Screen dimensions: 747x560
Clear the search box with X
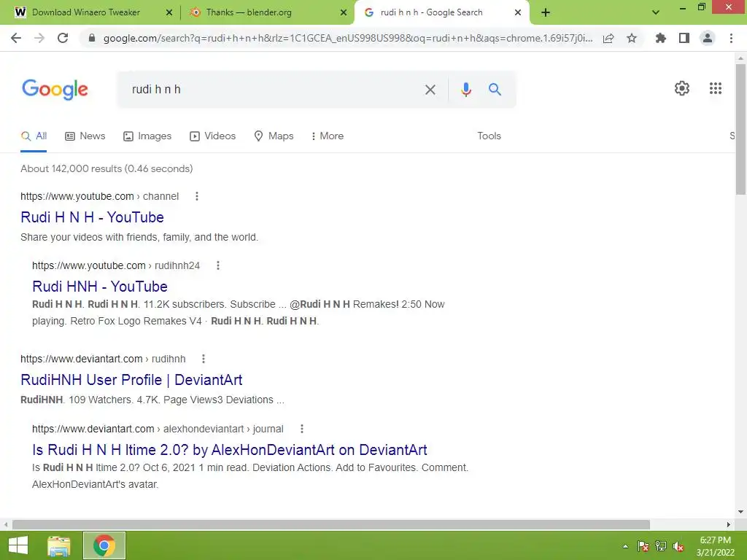pyautogui.click(x=430, y=90)
